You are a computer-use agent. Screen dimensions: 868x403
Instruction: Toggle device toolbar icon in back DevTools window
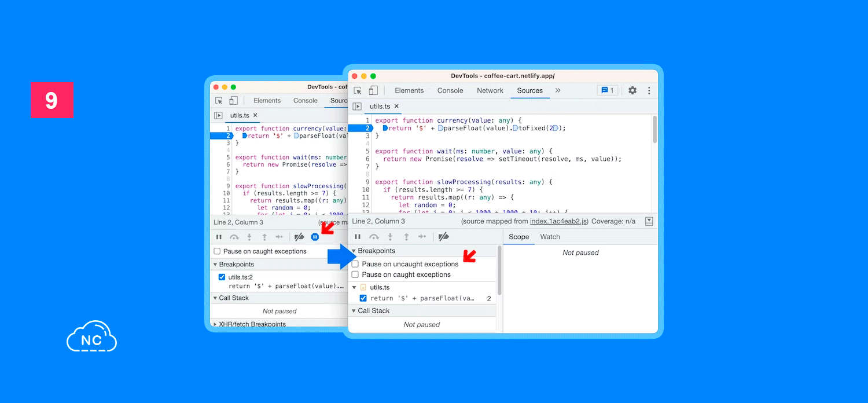click(233, 101)
